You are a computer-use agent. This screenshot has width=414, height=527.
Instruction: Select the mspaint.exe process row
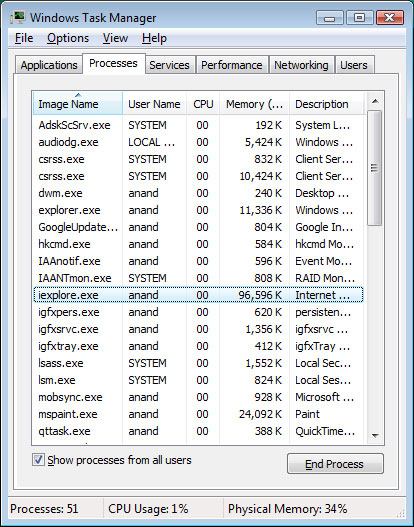pos(198,414)
